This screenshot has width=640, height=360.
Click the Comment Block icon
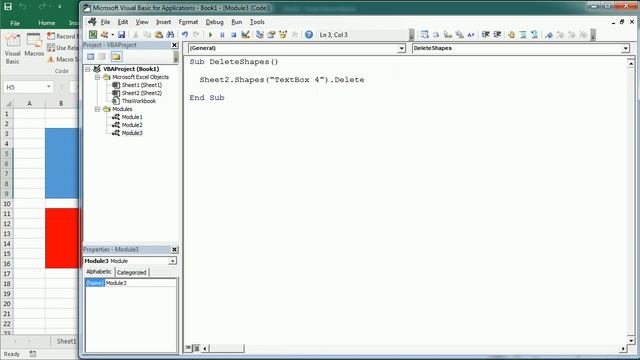tap(523, 35)
